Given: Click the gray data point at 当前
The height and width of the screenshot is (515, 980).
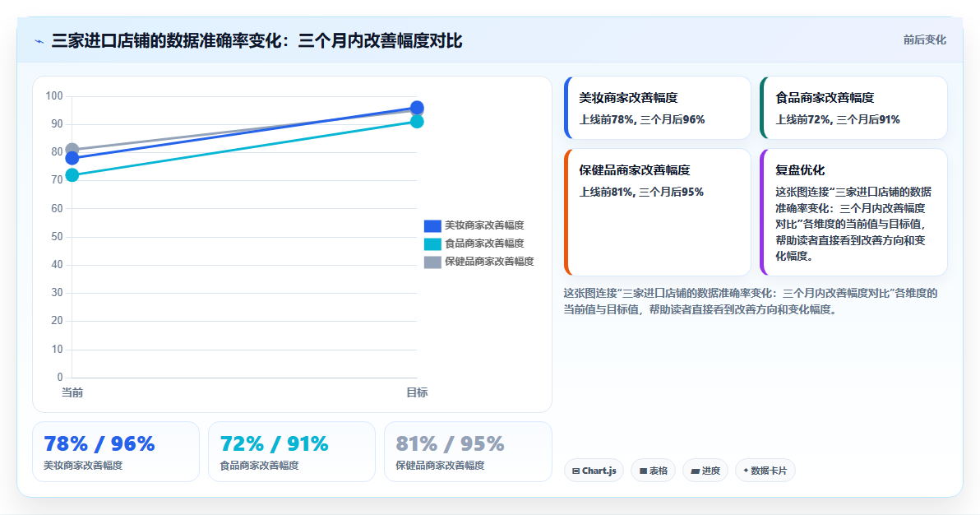Looking at the screenshot, I should pyautogui.click(x=72, y=150).
